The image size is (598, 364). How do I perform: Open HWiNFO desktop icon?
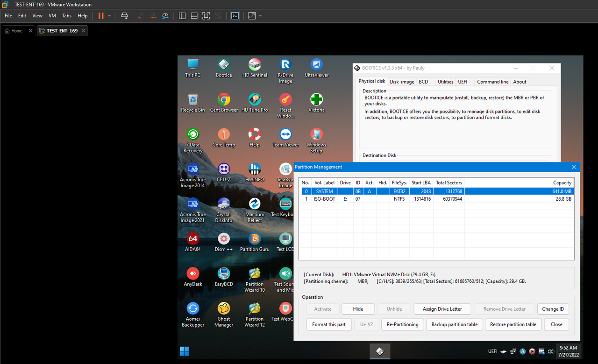255,173
